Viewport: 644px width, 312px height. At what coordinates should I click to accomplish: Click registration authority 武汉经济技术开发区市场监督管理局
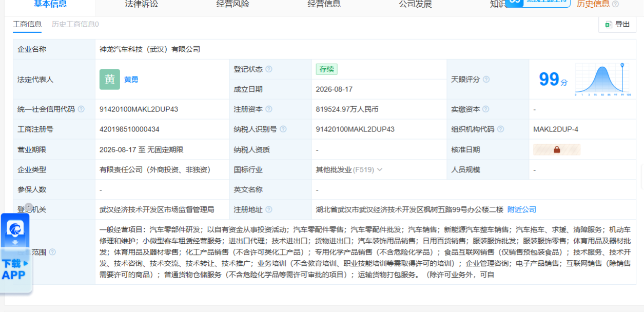point(157,209)
